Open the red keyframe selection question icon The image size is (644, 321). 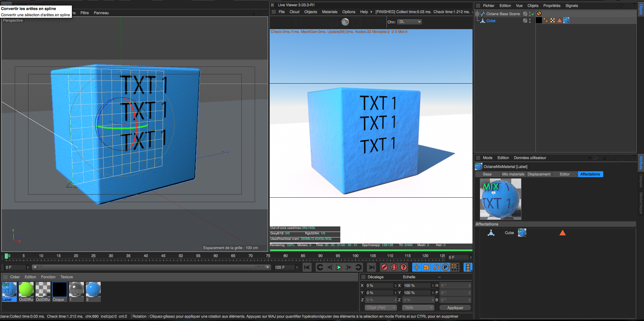pos(404,267)
